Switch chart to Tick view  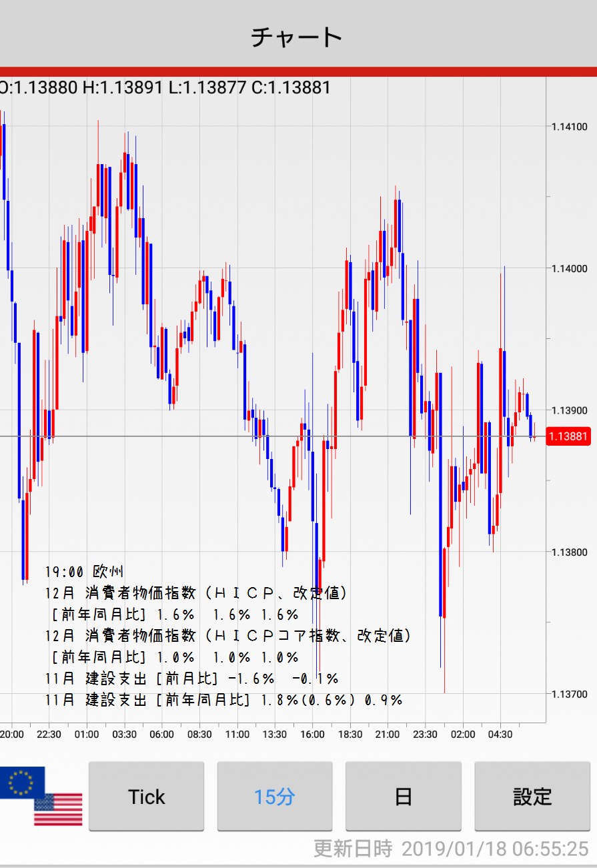146,797
